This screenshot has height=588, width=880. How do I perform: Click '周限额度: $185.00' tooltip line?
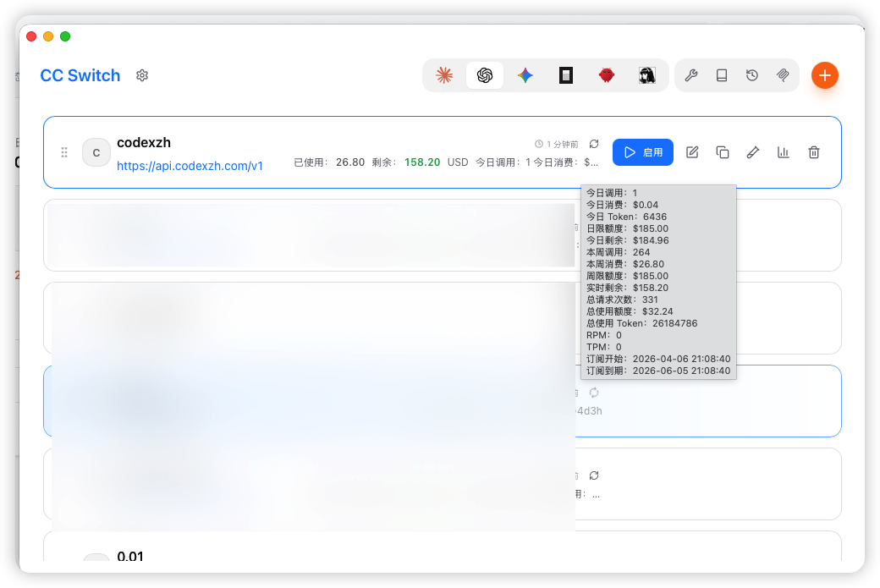(628, 276)
